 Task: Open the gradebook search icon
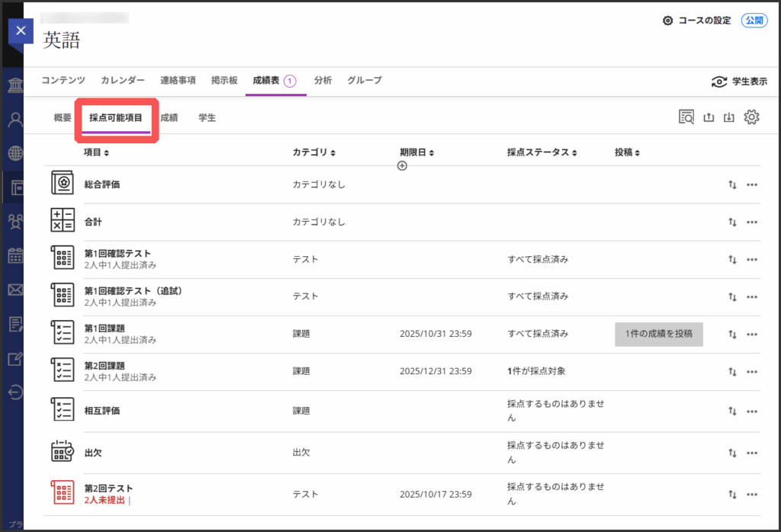tap(686, 117)
